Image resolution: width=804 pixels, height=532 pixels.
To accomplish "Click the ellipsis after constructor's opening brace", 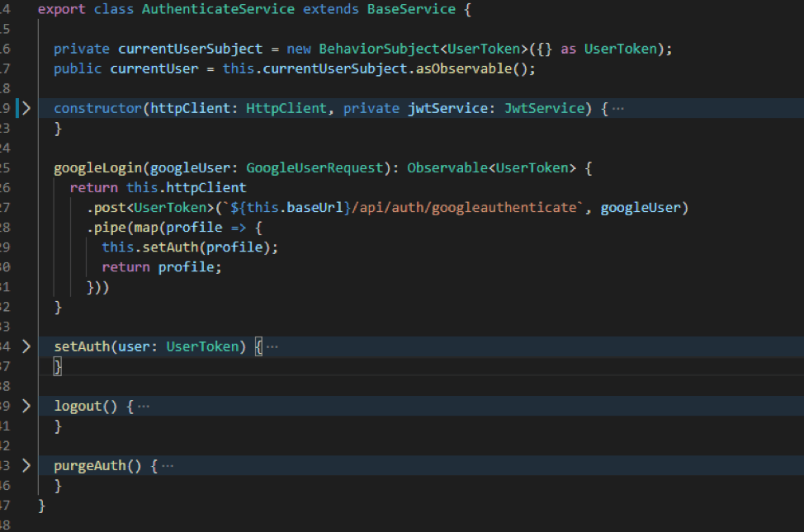I will tap(618, 109).
